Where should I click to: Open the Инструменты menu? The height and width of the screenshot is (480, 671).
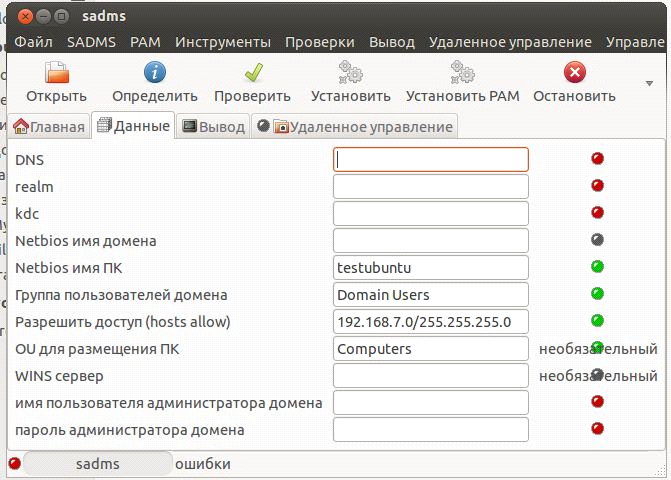click(x=223, y=42)
